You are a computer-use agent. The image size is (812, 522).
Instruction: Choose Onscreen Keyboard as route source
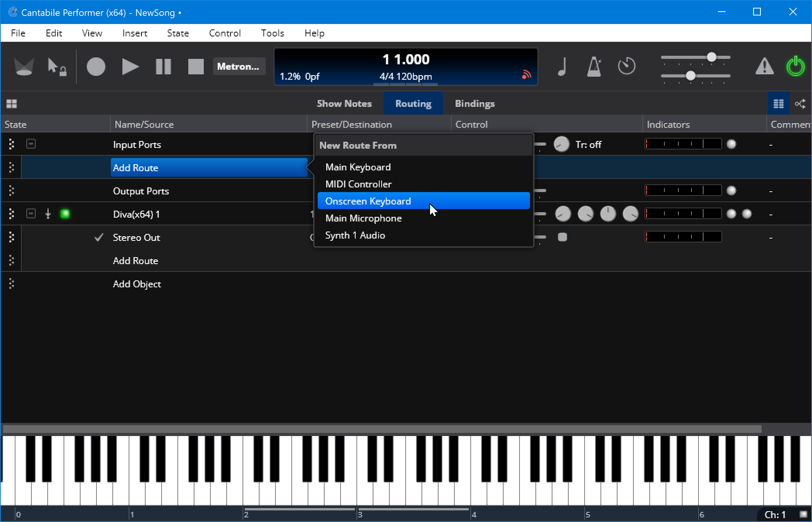point(423,201)
